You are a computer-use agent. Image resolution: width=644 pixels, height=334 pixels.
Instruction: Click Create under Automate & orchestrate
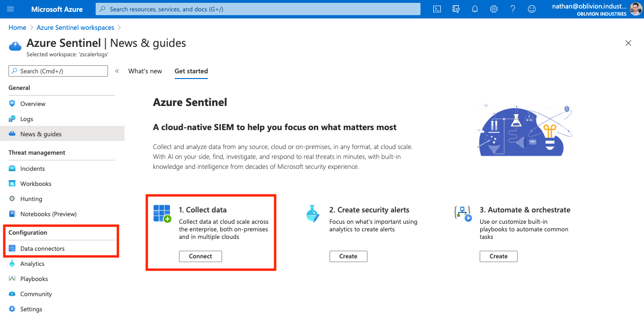pyautogui.click(x=498, y=256)
